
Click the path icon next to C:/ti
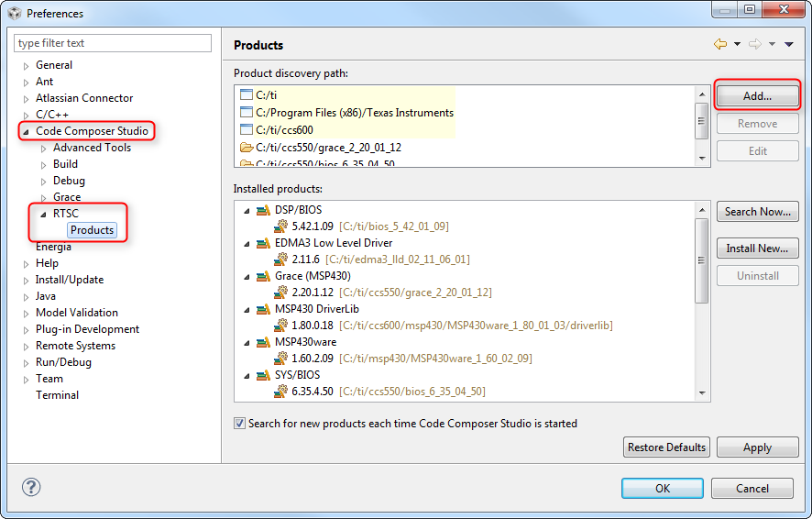247,94
